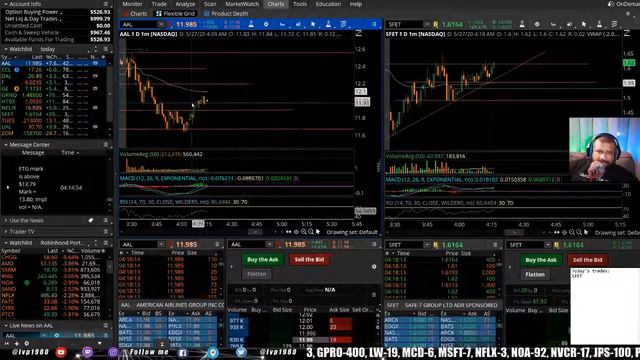Screen dimensions: 640x360
Task: Click the zoom in magnifier below AAL chart
Action: [x=304, y=232]
